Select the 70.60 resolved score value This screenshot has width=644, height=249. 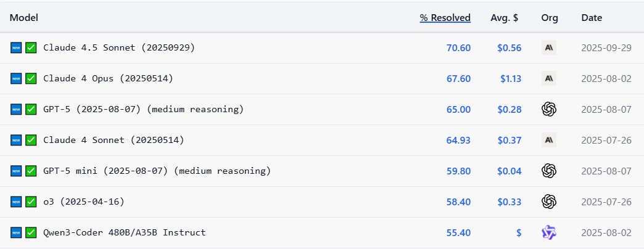(x=458, y=47)
